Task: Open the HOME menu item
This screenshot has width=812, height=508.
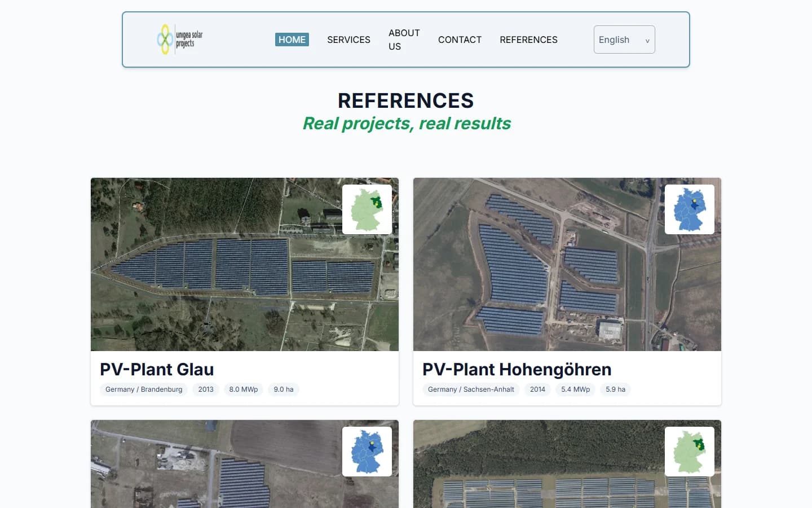Action: [292, 40]
